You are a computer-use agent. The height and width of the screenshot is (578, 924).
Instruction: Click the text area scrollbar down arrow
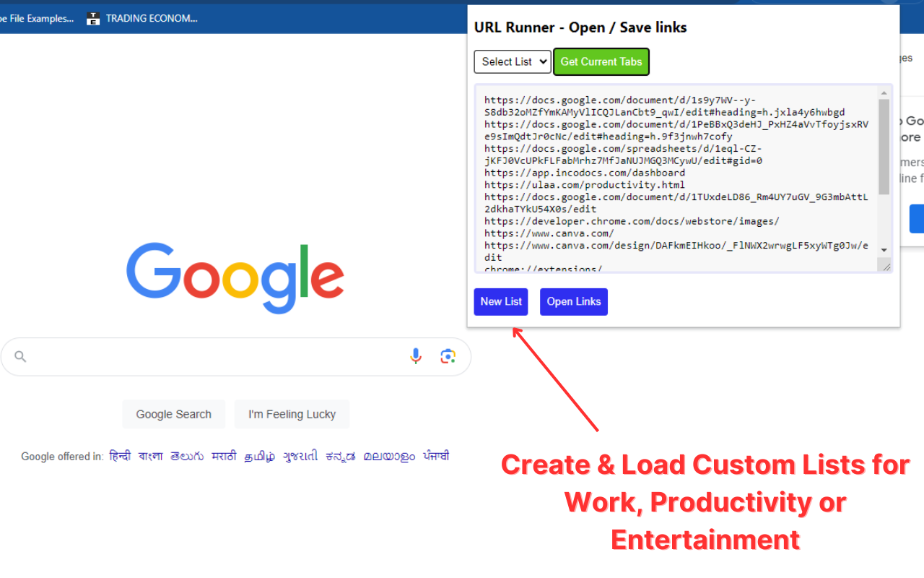point(884,250)
